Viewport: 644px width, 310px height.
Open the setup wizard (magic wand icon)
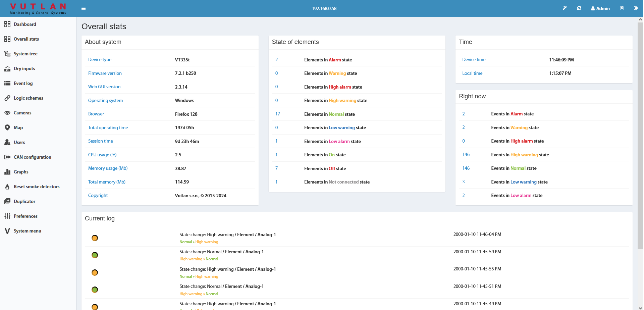point(565,8)
